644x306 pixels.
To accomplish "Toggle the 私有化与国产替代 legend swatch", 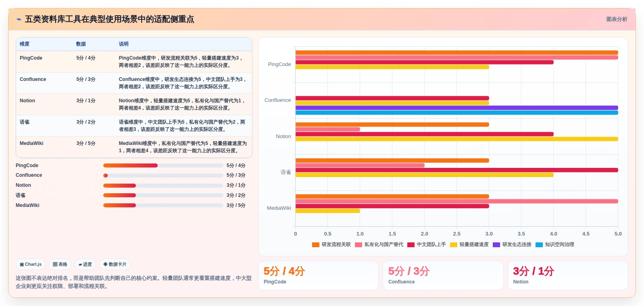I will point(358,245).
